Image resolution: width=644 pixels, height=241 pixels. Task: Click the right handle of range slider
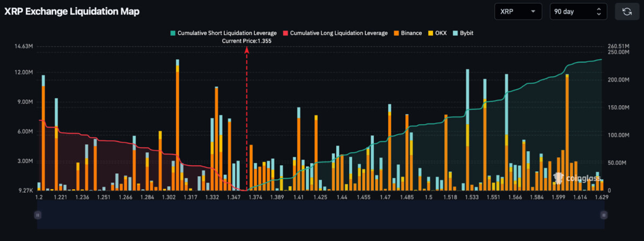tap(604, 215)
